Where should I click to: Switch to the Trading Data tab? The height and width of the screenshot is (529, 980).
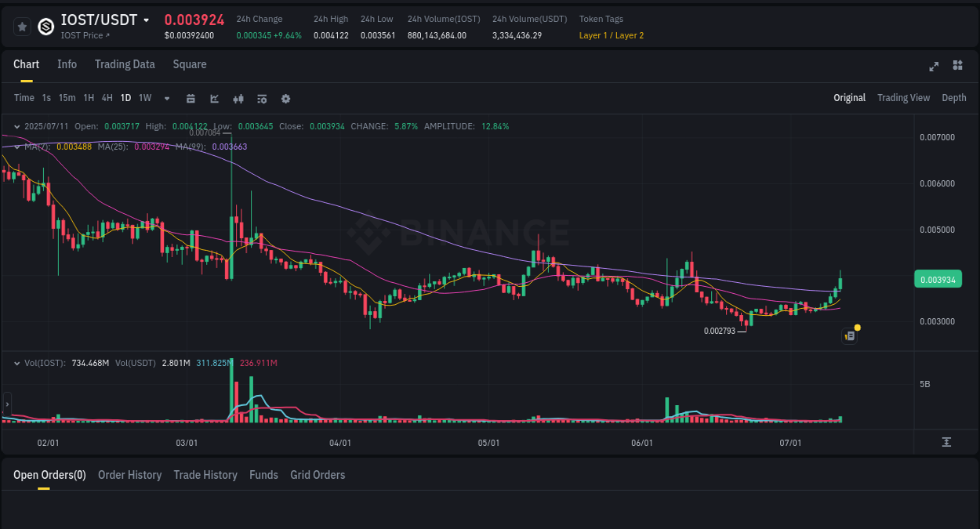(x=125, y=64)
